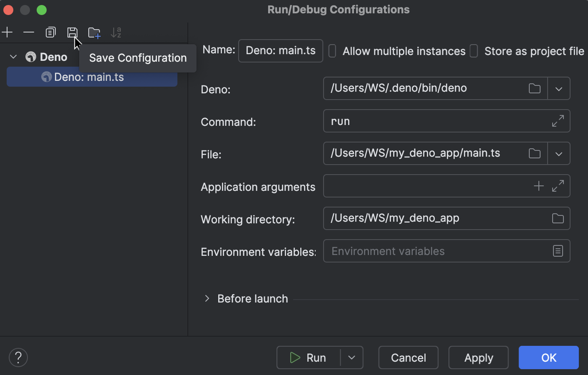Browse for the Deno executable
Screen dimensions: 588x375
tap(534, 88)
